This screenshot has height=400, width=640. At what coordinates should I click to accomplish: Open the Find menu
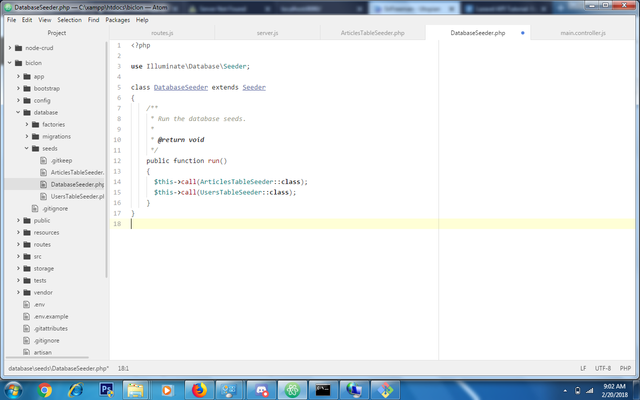93,20
